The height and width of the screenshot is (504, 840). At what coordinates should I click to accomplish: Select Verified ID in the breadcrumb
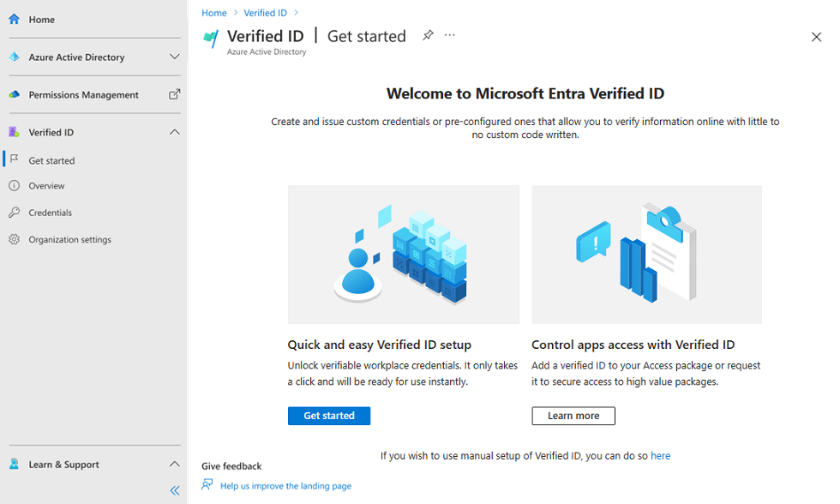point(266,12)
